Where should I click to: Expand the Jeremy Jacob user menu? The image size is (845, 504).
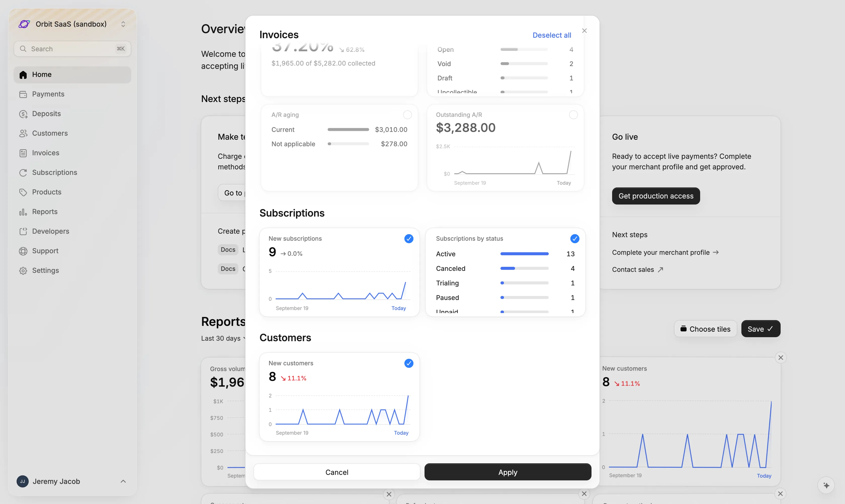pos(123,481)
